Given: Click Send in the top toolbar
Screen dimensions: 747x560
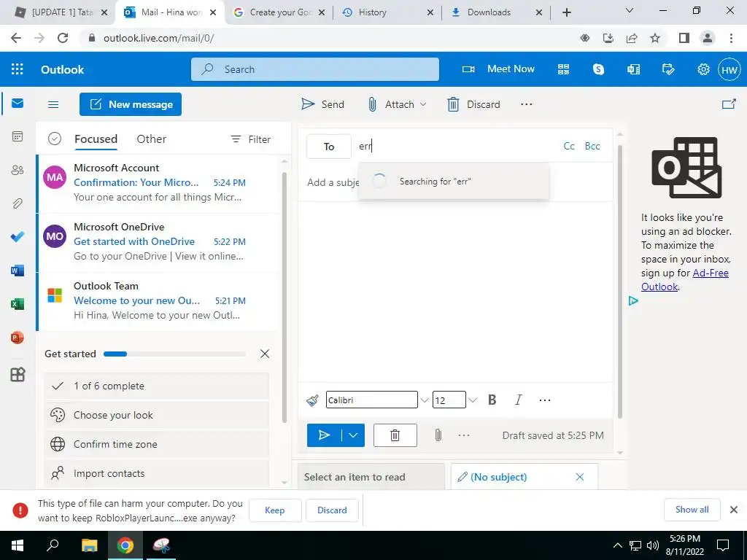Looking at the screenshot, I should [322, 104].
